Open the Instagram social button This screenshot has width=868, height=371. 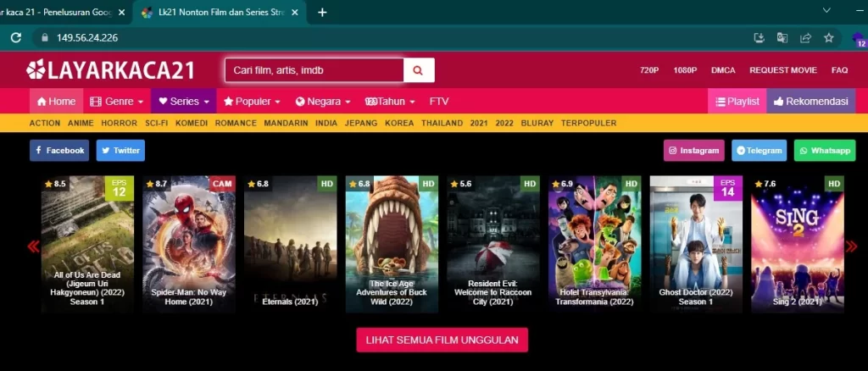pos(693,151)
